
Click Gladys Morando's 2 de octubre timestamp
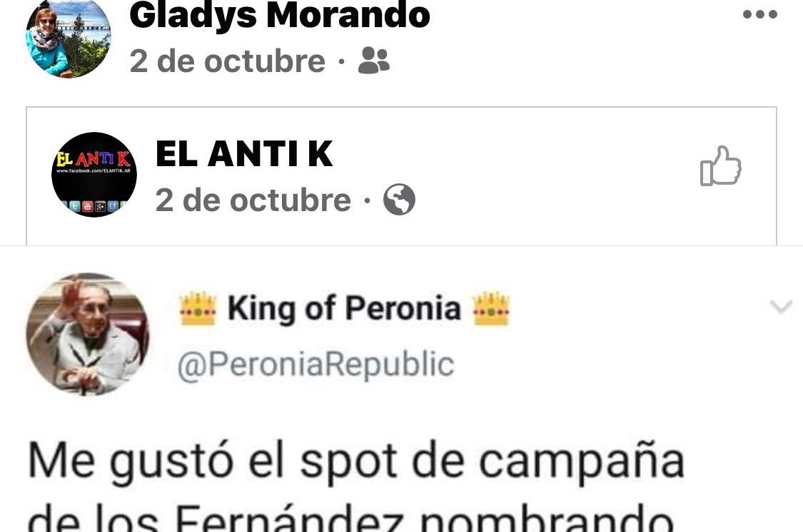228,61
